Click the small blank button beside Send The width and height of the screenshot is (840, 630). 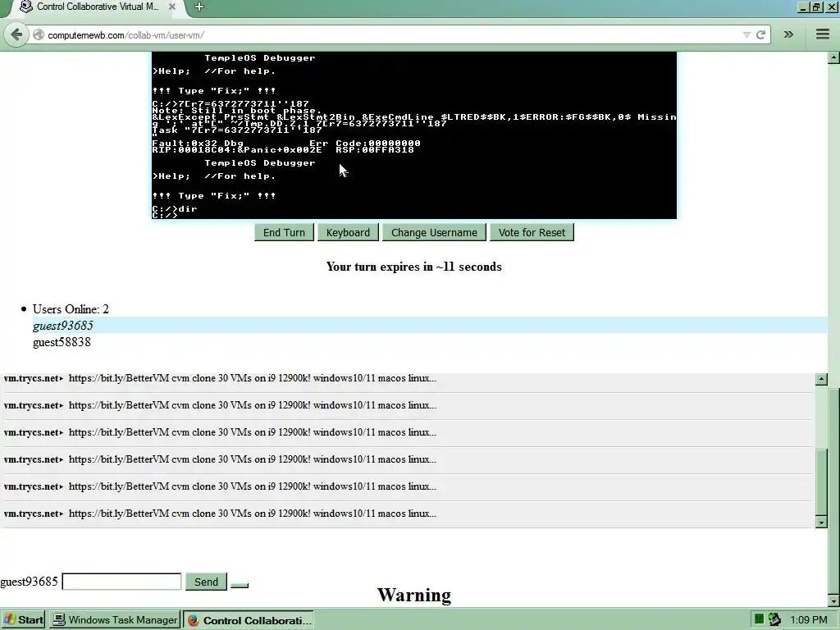point(240,584)
